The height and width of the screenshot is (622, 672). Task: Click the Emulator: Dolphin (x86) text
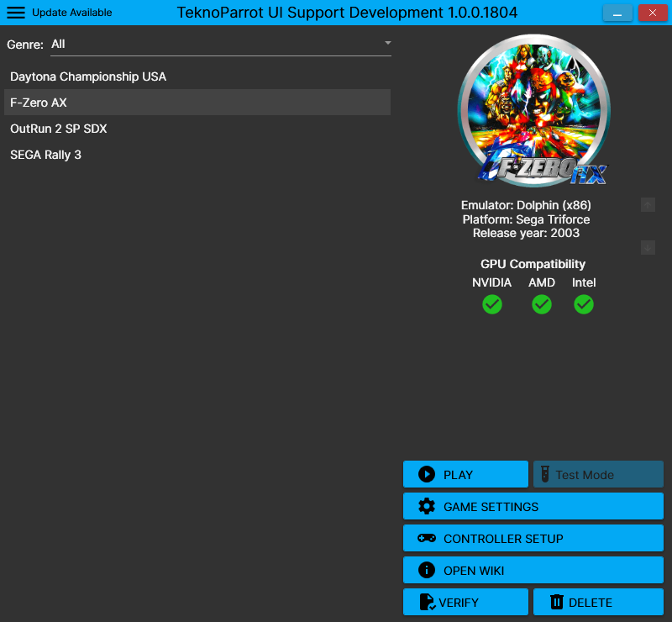coord(526,205)
